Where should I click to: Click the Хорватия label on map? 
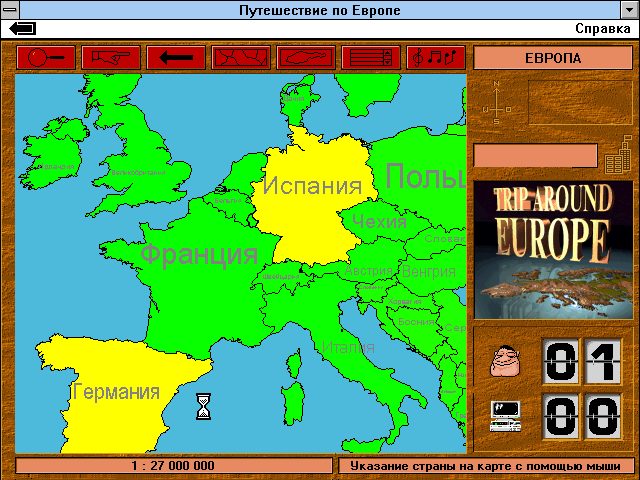pos(404,302)
